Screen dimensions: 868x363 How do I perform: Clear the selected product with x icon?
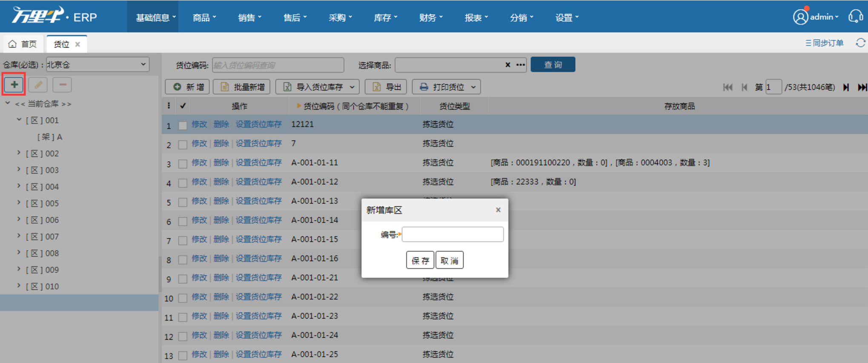[507, 65]
